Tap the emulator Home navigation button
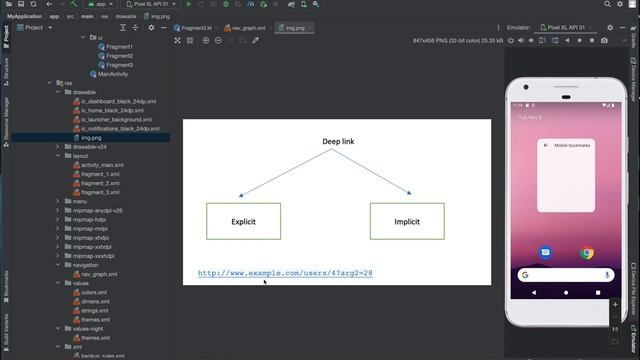Viewport: 640px width, 360px height. point(566,293)
